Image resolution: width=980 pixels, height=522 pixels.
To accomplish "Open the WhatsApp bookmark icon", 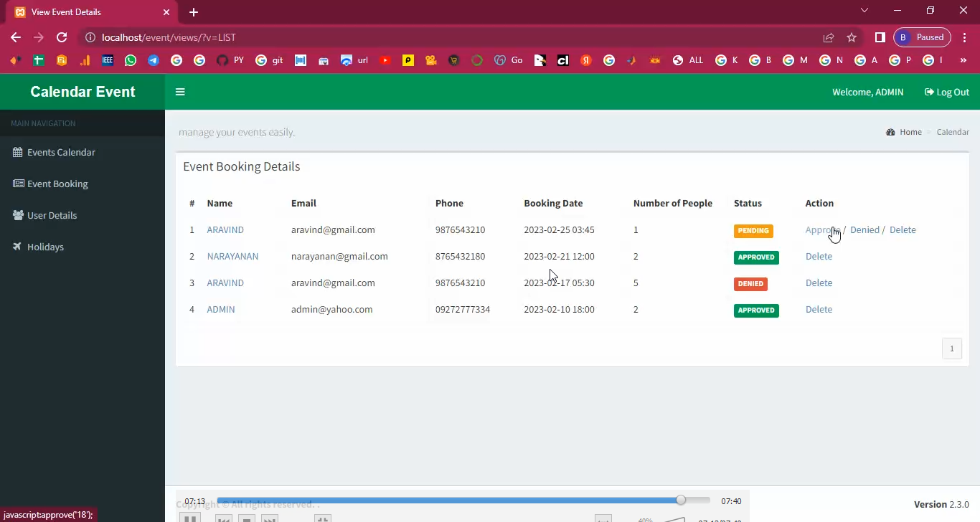I will [x=130, y=61].
